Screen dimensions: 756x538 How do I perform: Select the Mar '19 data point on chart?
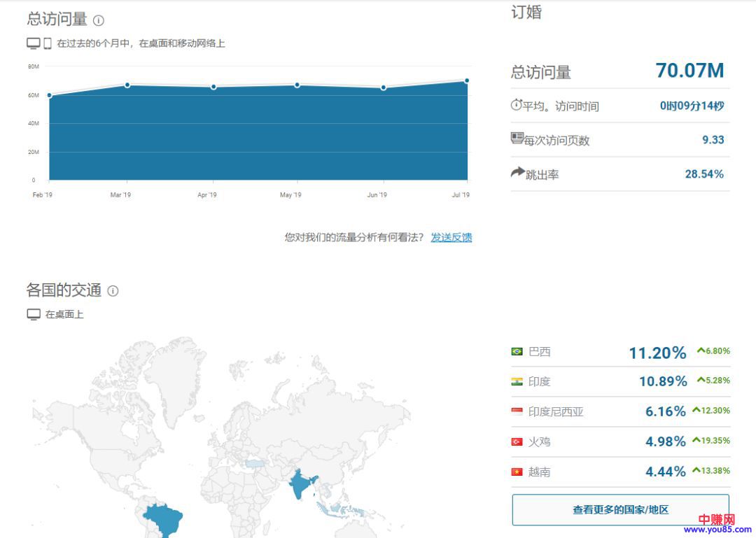[127, 85]
